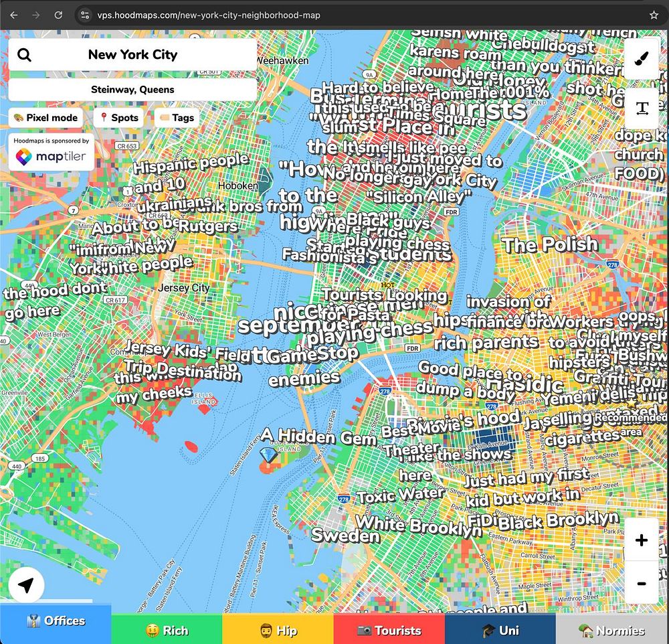Click the 'Weehawken' map label
Image resolution: width=669 pixels, height=644 pixels.
tap(282, 60)
